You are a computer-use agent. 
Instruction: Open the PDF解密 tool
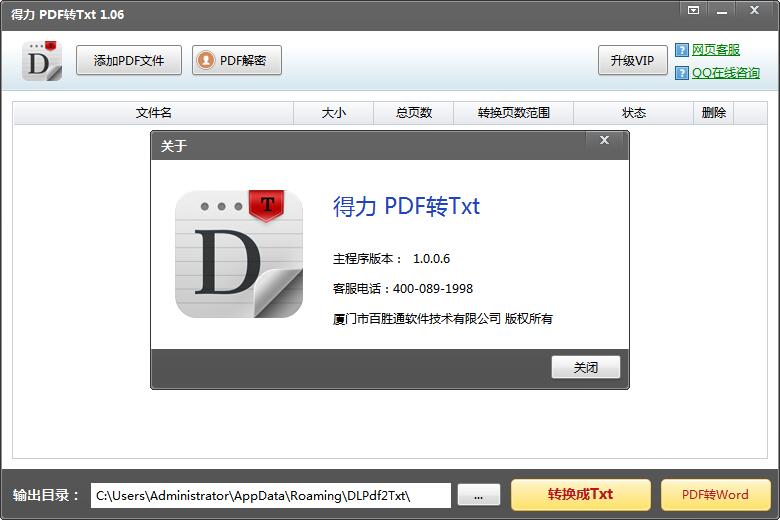(237, 60)
